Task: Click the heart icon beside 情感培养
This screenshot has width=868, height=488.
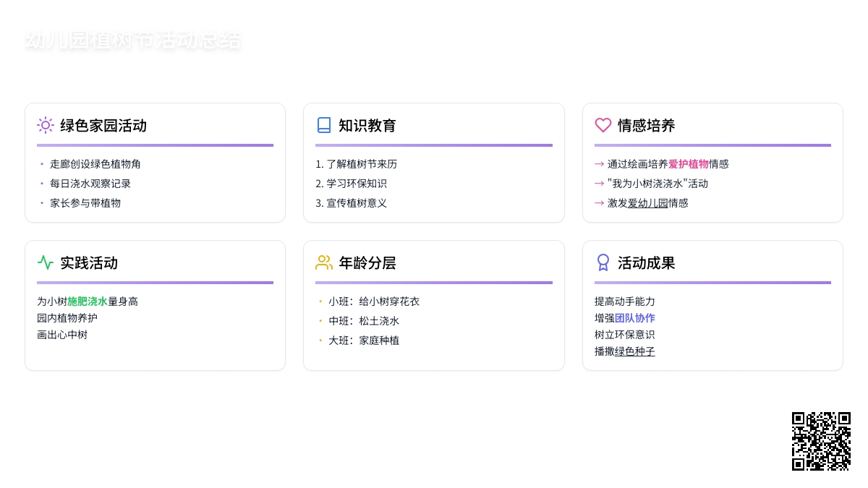Action: 603,125
